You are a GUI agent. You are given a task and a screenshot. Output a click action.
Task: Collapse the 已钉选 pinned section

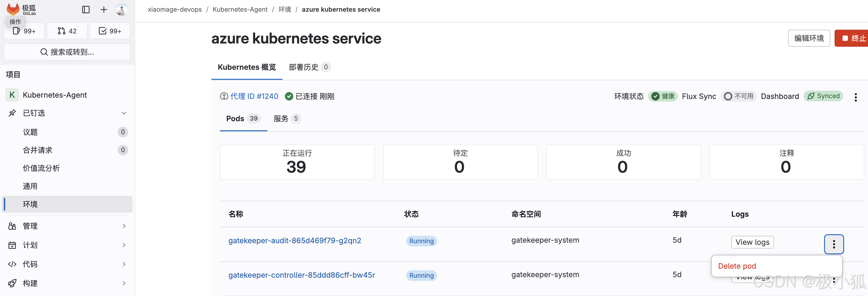124,113
